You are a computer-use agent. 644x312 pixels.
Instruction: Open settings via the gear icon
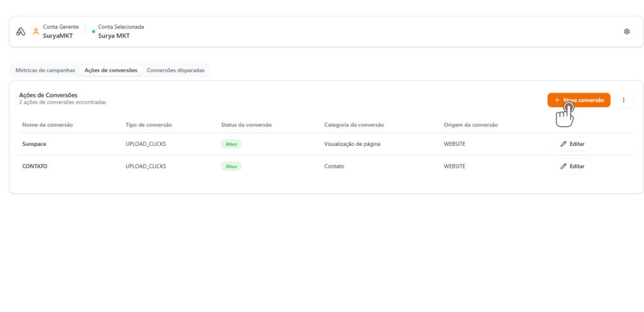(x=626, y=31)
